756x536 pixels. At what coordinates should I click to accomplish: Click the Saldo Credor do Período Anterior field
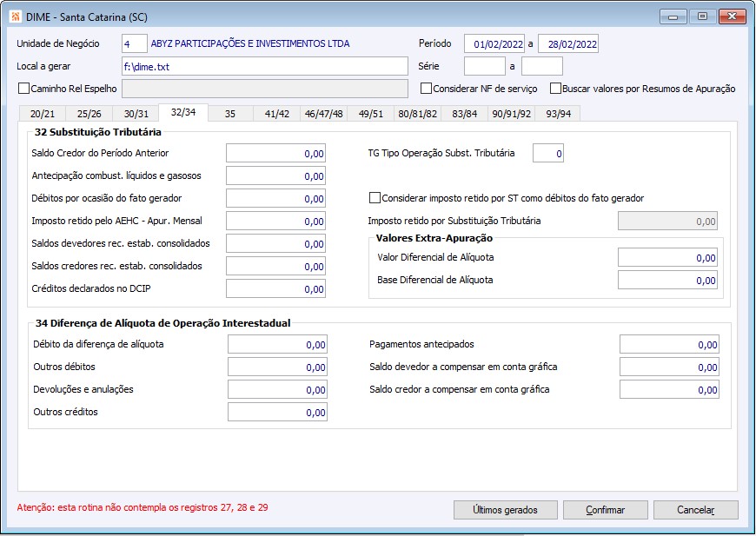coord(275,153)
